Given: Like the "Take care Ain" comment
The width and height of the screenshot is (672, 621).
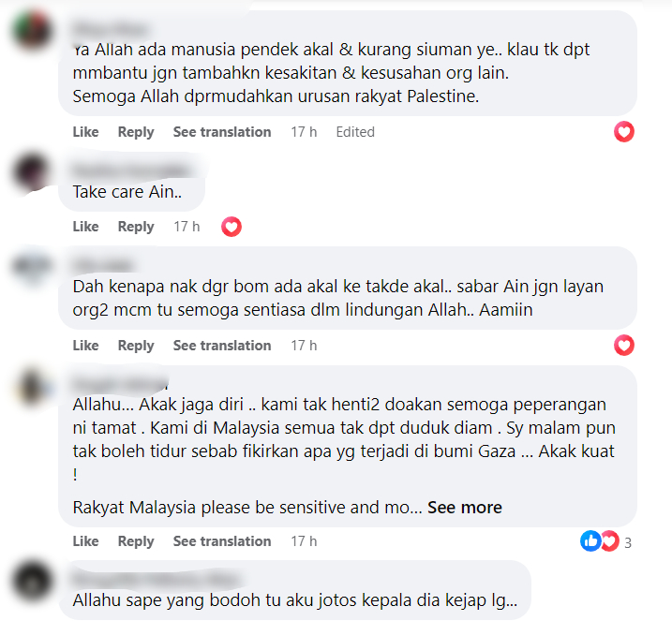Looking at the screenshot, I should click(85, 227).
